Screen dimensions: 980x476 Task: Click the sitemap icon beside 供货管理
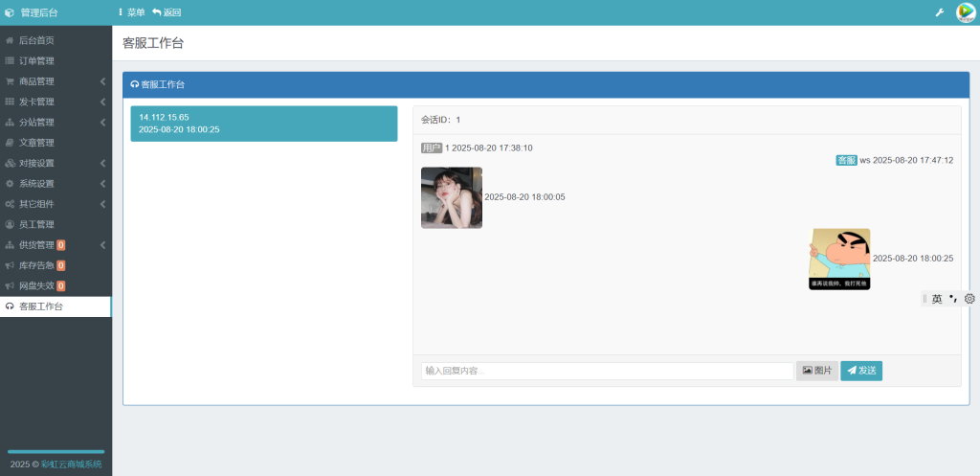click(10, 245)
